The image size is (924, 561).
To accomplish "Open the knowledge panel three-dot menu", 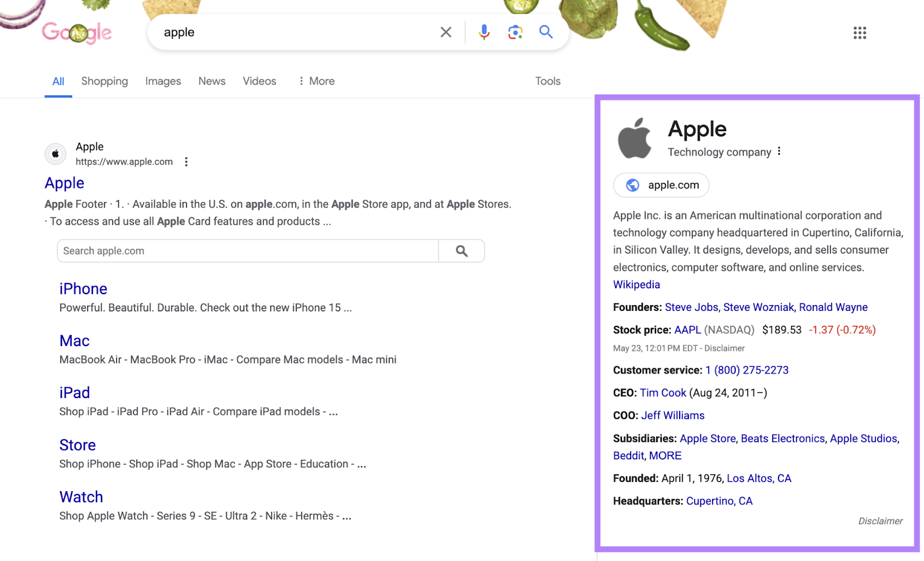I will click(779, 151).
